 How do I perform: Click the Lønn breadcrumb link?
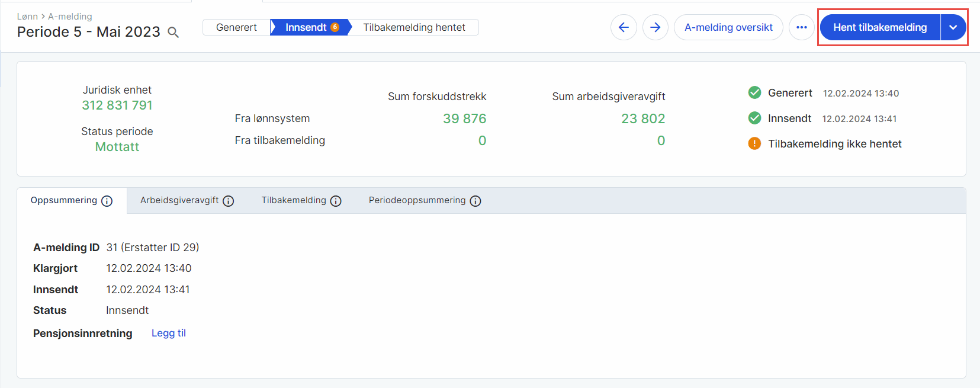click(27, 17)
